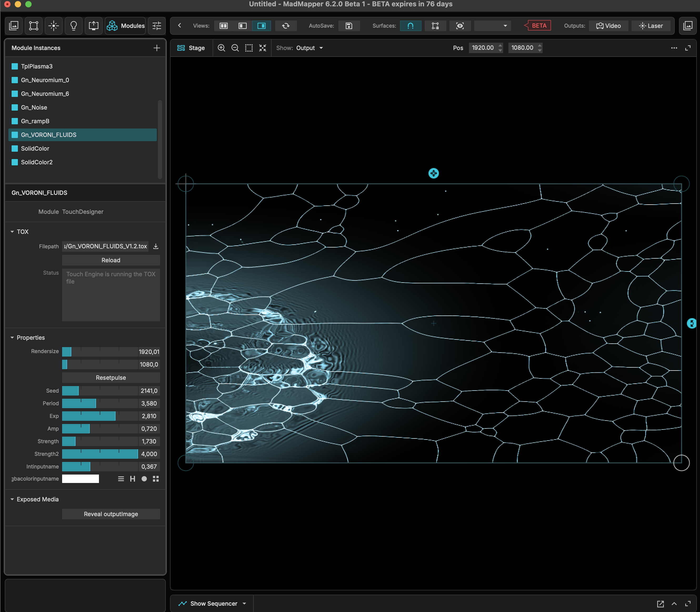Switch to left-panel view layout
700x612 pixels.
[x=243, y=26]
